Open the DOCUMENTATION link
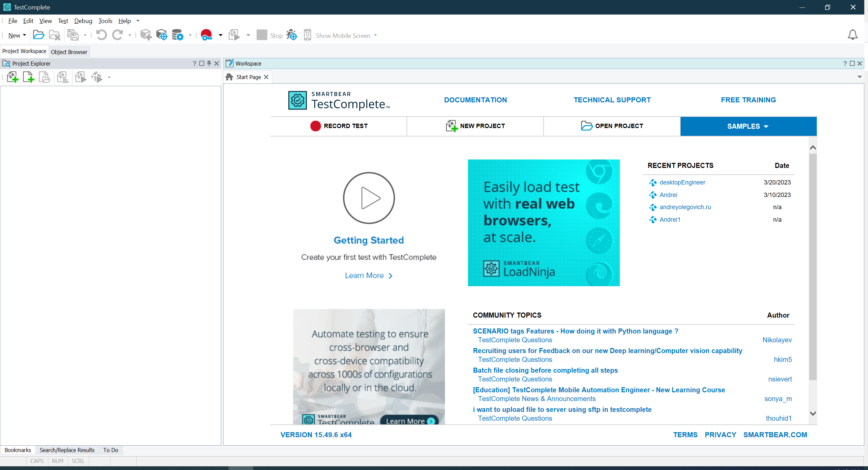This screenshot has height=470, width=868. point(475,100)
